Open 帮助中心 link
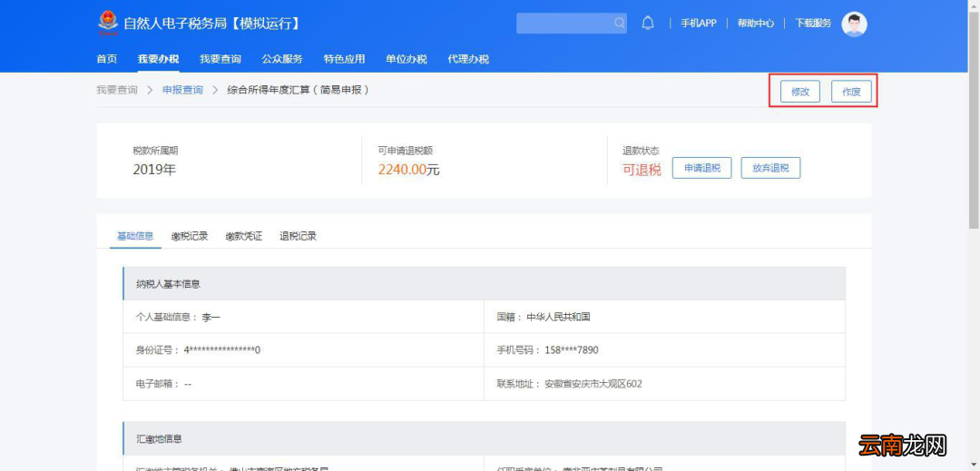Image resolution: width=980 pixels, height=471 pixels. tap(756, 23)
